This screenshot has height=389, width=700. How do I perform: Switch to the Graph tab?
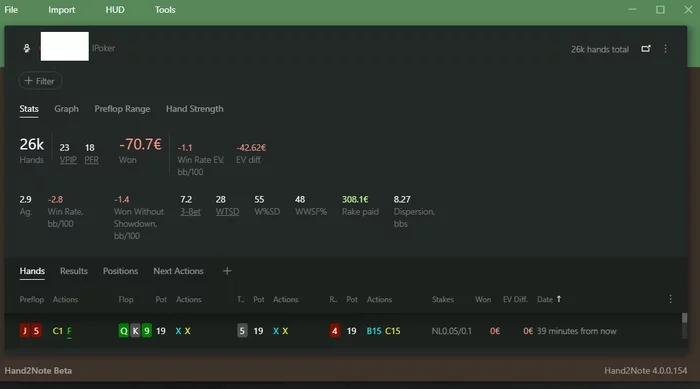[67, 109]
